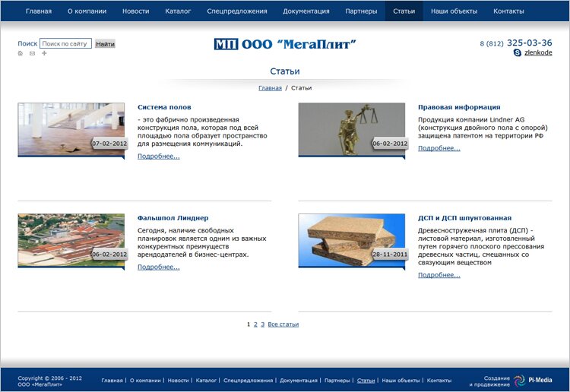Click the chipboard panels thumbnail

[x=352, y=240]
